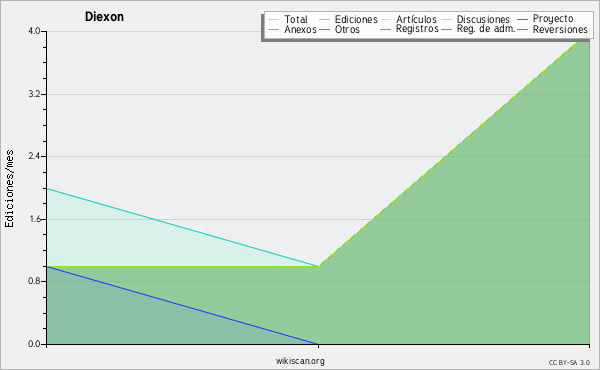The height and width of the screenshot is (370, 600).
Task: Click the Otros legend label
Action: tap(347, 29)
